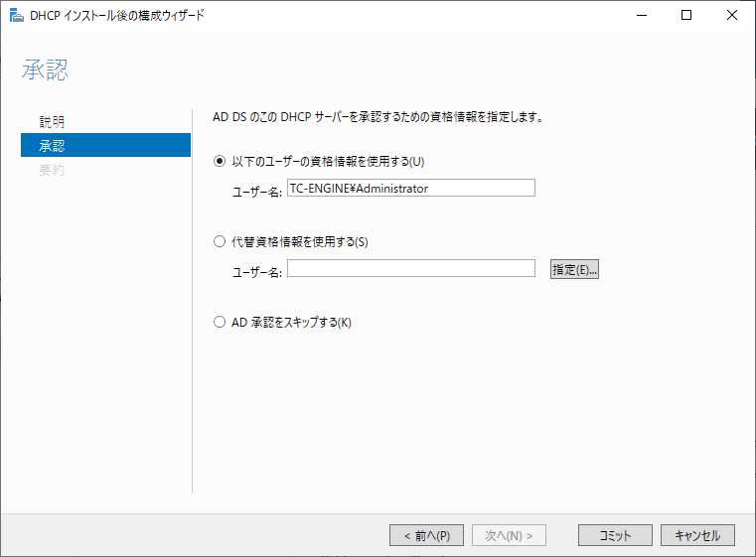Click the コミット button
756x557 pixels.
[x=615, y=535]
